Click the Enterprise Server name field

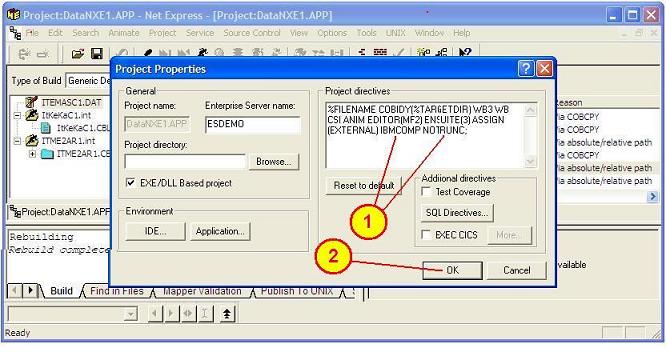pos(253,124)
